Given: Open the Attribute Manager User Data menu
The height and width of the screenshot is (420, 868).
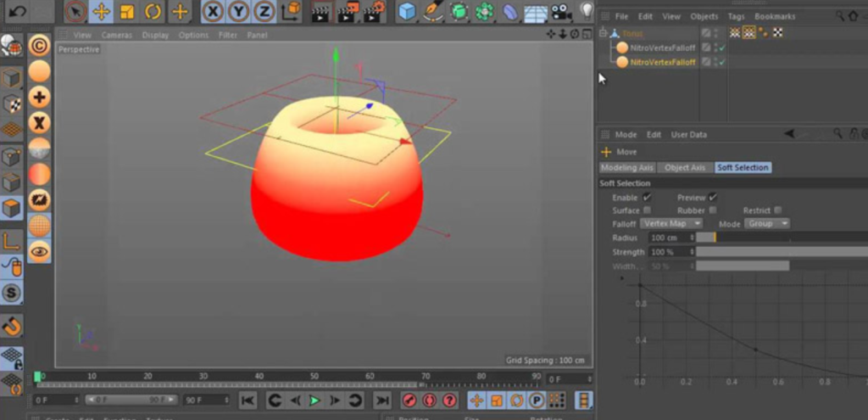Looking at the screenshot, I should 688,135.
